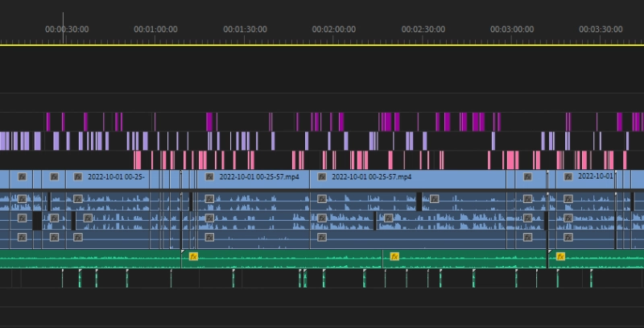Select the first video clip labeled "2022-10-01 00-25-57.mp4"
Screen dimensions: 644x328
click(258, 176)
